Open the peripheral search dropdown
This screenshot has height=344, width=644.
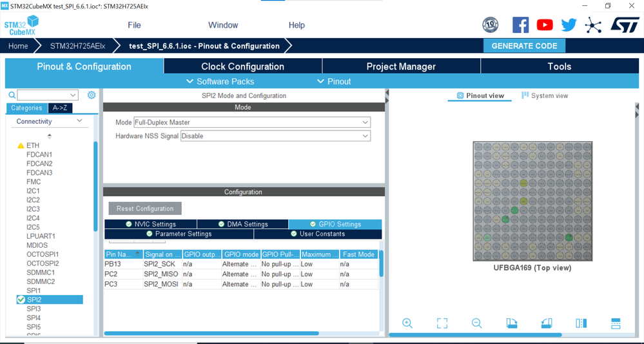[73, 96]
